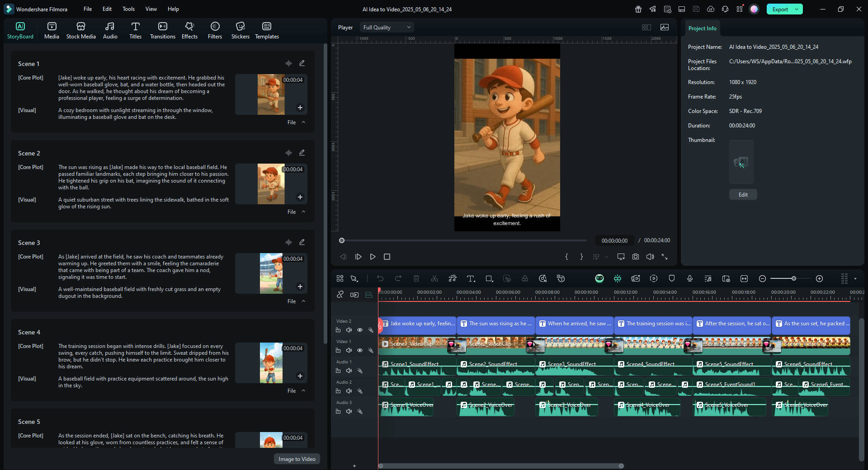Viewport: 868px width, 470px height.
Task: Hide the Video 1 track
Action: [360, 350]
